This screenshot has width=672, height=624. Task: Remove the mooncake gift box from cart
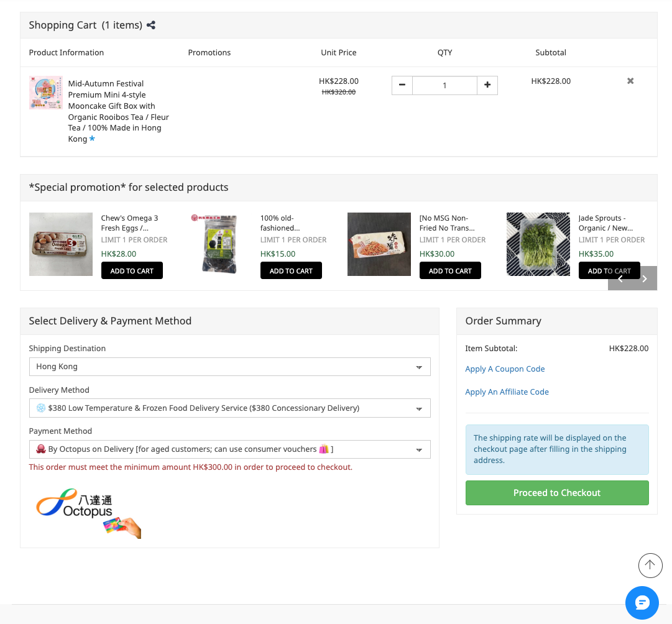click(630, 81)
